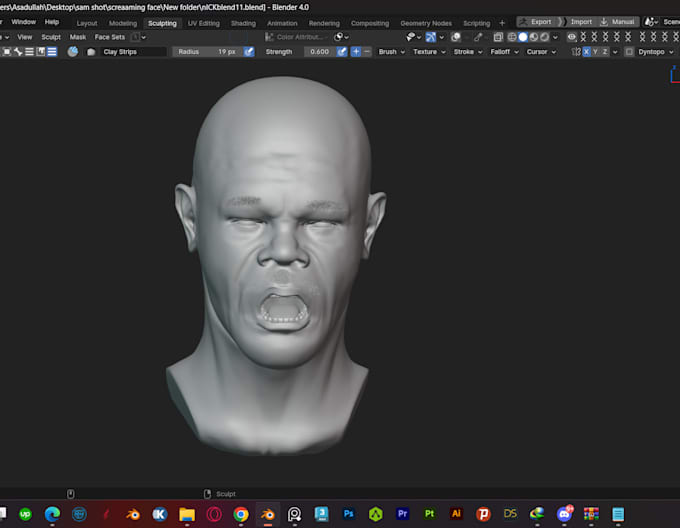Set brush direction to Add (plus)
Image resolution: width=680 pixels, height=528 pixels.
coord(356,52)
